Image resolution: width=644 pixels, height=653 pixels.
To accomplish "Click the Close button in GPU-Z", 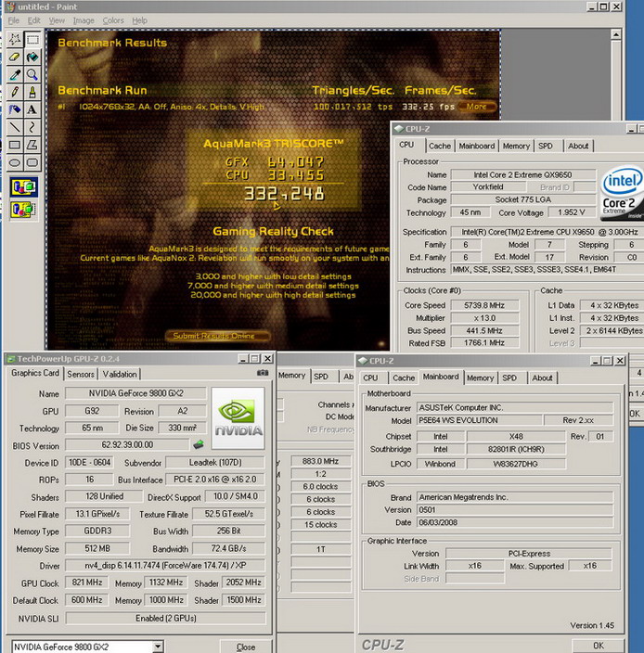I will (246, 647).
